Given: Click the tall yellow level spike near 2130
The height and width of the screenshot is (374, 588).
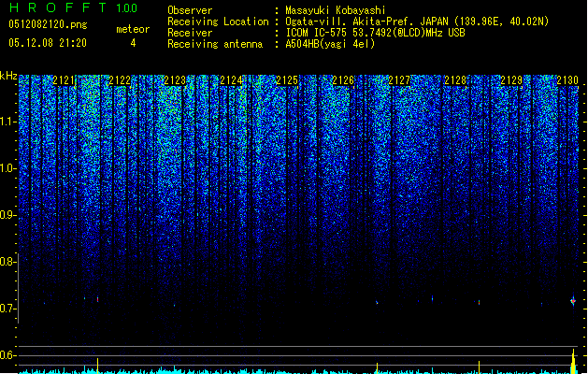Looking at the screenshot, I should point(573,361).
